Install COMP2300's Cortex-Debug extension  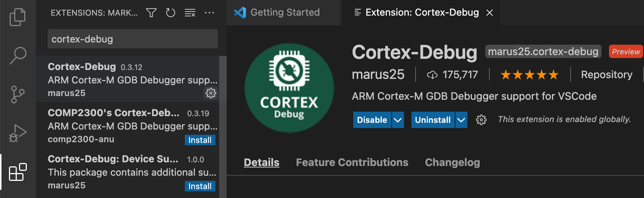(x=200, y=140)
